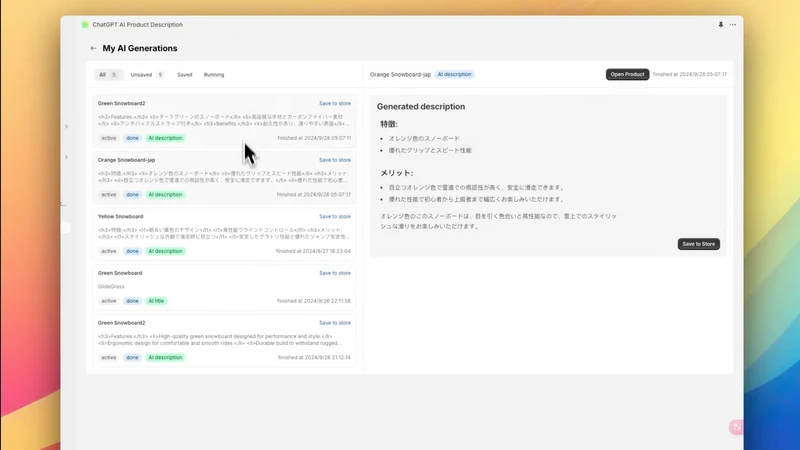Save Green Snowboard title generation to store
The image size is (800, 450).
coord(335,273)
